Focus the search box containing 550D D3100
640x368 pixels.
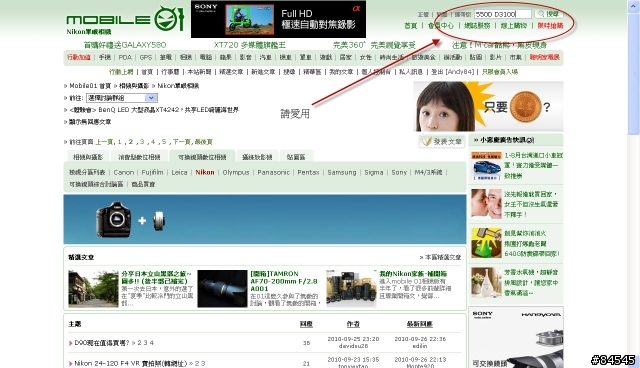click(x=503, y=14)
